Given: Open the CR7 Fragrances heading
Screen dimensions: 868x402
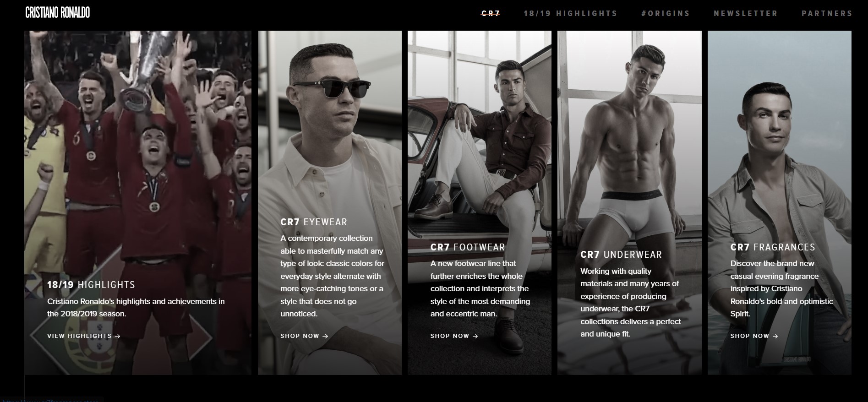Looking at the screenshot, I should [773, 247].
